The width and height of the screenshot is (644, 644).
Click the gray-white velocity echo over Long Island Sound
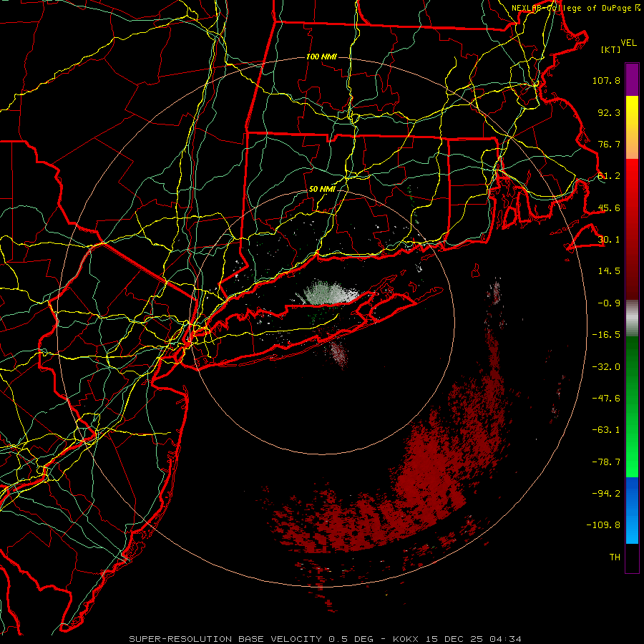point(328,293)
